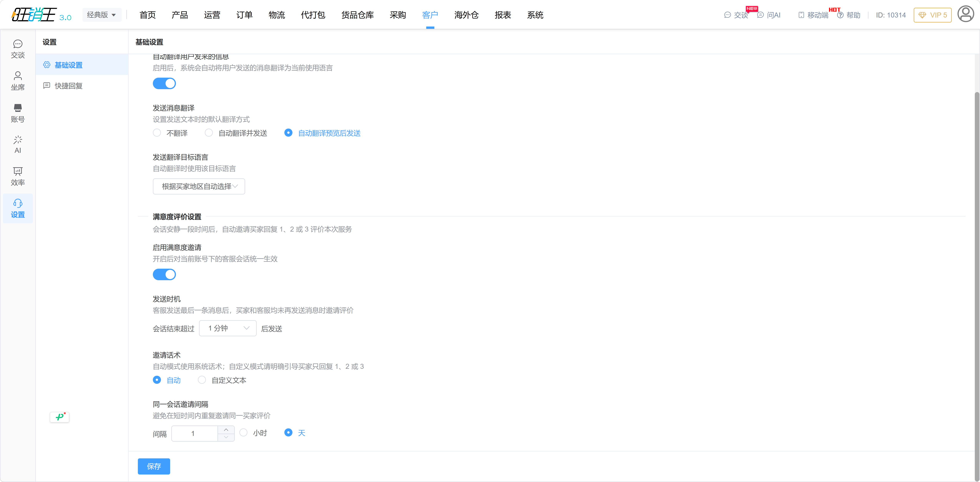Open the 坐席 agents sidebar icon
This screenshot has width=980, height=482.
point(17,81)
